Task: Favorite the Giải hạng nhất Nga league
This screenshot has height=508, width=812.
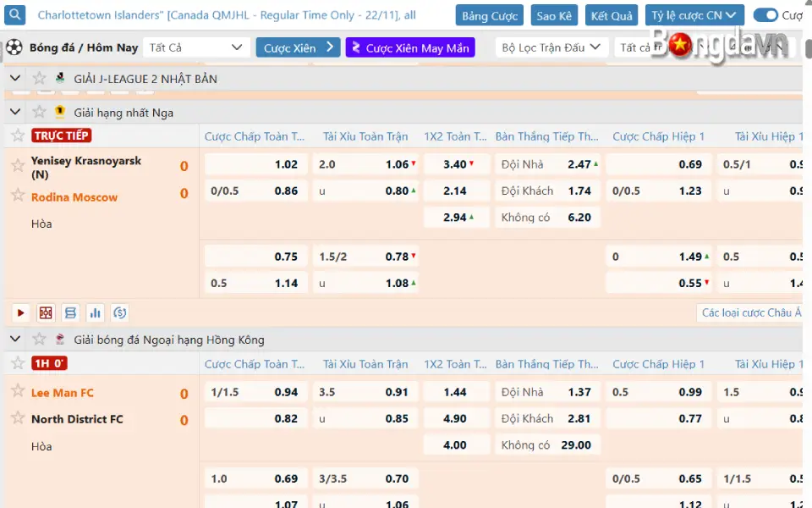Action: (39, 113)
